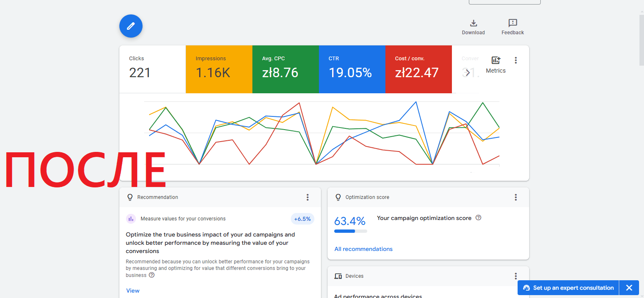Viewport: 644px width, 298px height.
Task: Click the +6.5% score uplift badge
Action: 302,219
